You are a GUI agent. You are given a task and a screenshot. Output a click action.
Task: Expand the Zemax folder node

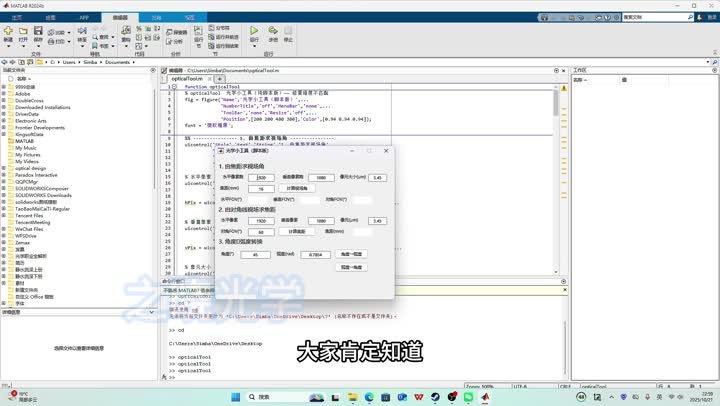4,242
